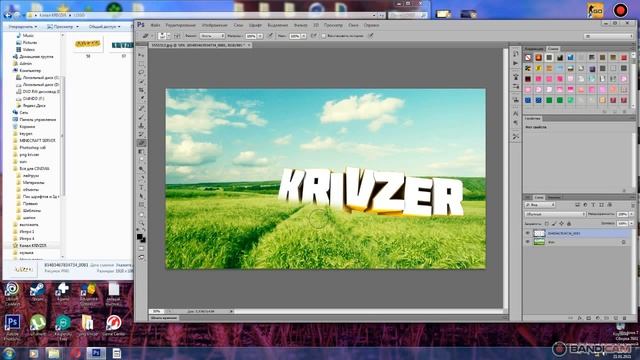The height and width of the screenshot is (360, 640).
Task: Select the Healing Brush tool
Action: [x=141, y=108]
